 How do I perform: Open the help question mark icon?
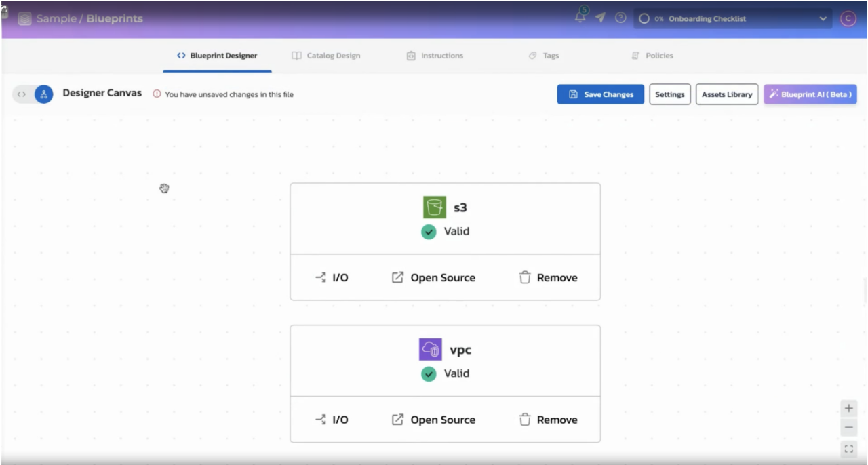[x=620, y=18]
